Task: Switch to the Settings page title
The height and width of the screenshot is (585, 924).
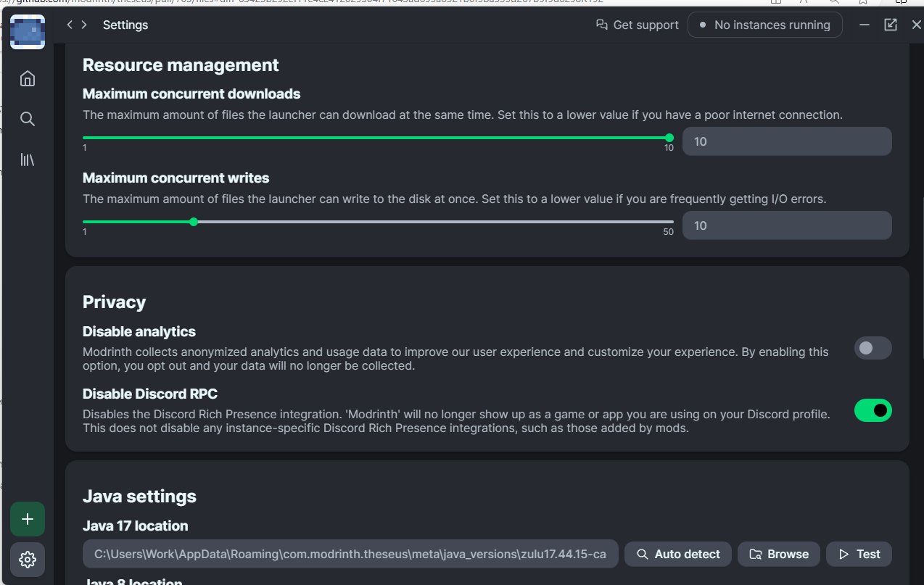Action: tap(125, 24)
